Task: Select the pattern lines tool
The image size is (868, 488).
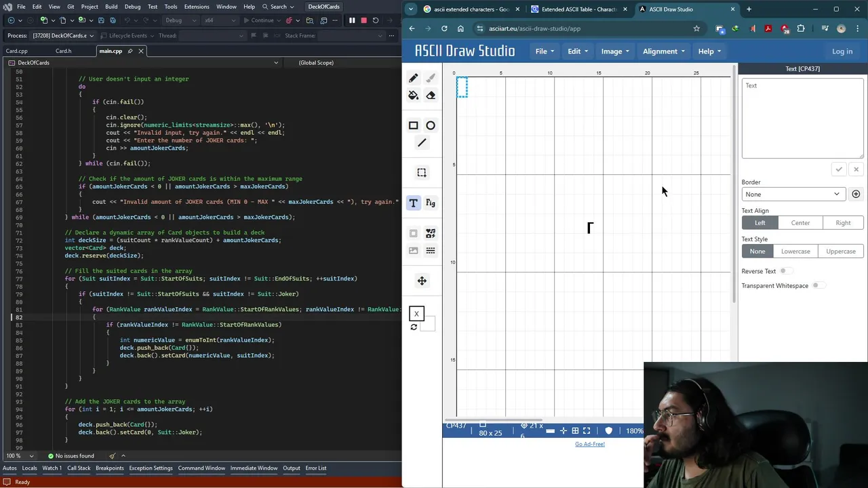Action: (x=431, y=251)
